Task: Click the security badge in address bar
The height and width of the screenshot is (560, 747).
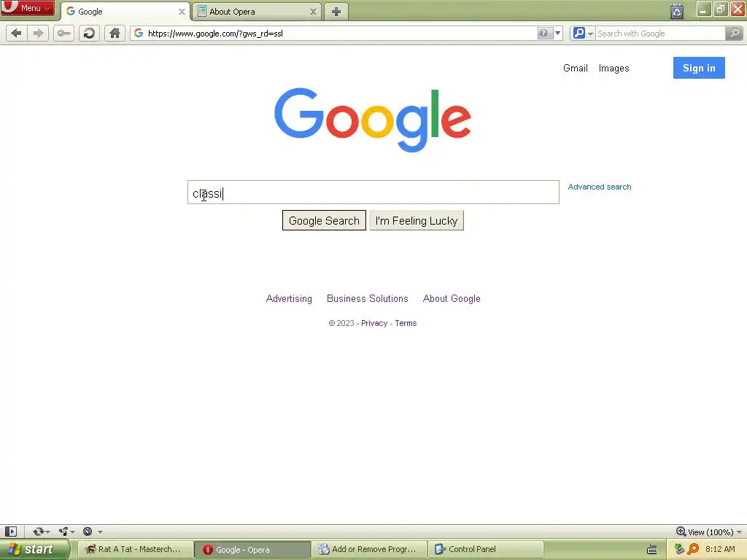Action: (x=543, y=34)
